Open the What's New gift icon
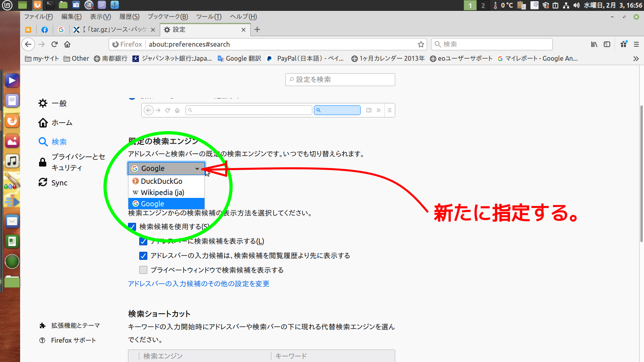 [x=623, y=44]
